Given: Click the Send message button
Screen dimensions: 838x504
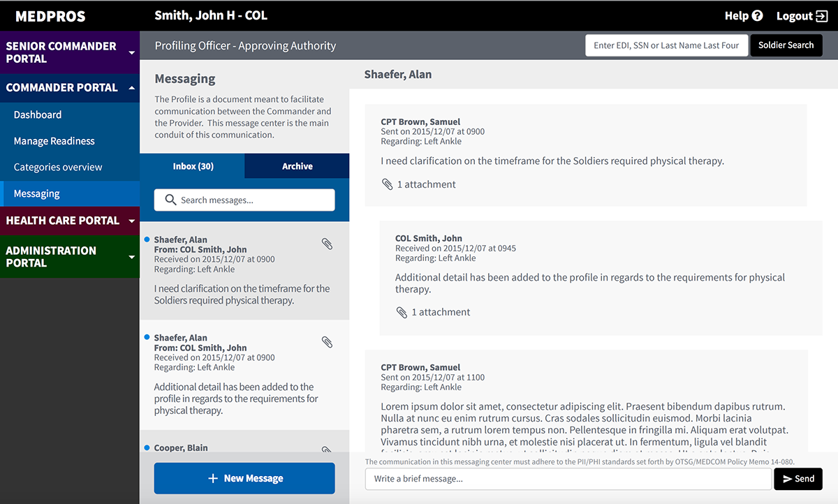Looking at the screenshot, I should click(797, 479).
